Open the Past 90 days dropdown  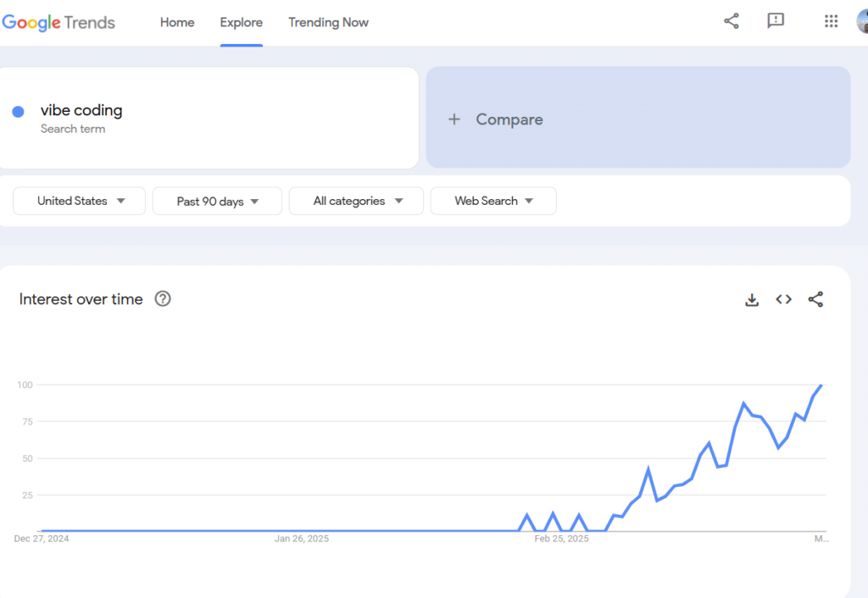[217, 202]
